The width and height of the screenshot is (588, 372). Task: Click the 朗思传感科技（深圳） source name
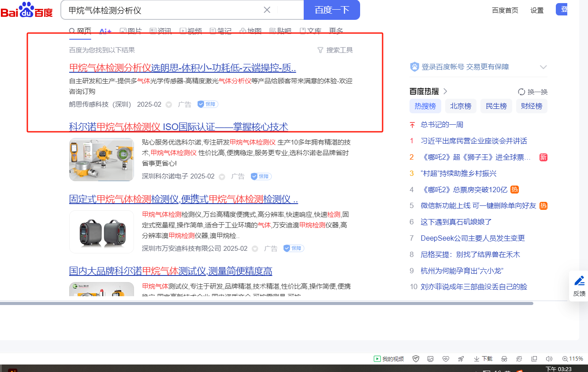(100, 104)
